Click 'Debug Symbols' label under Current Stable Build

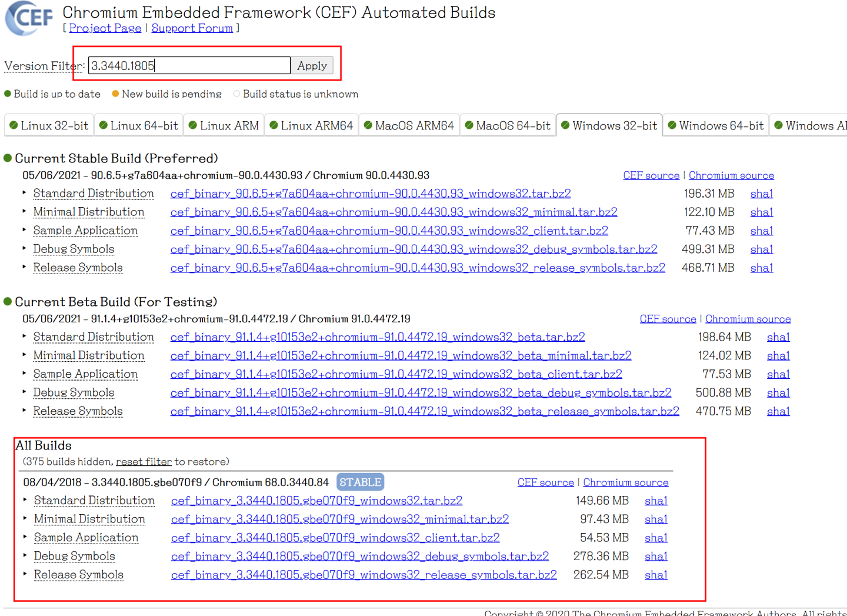pos(74,249)
